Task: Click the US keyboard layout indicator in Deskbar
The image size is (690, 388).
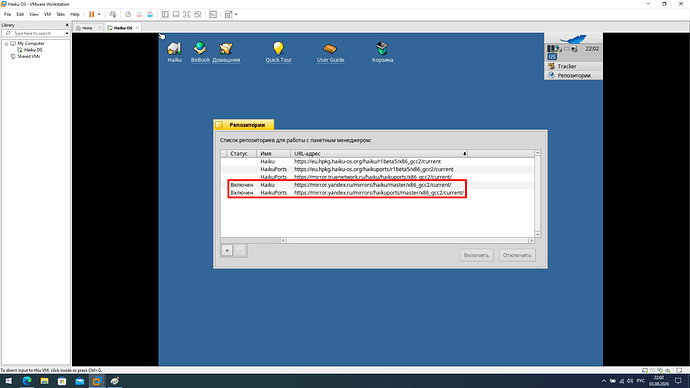Action: pos(552,57)
